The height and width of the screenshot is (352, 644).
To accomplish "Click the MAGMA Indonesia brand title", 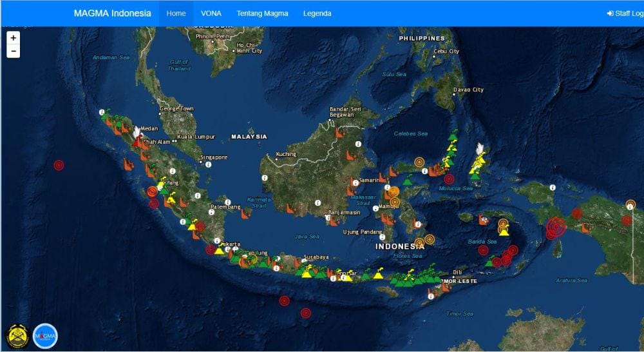I will (113, 13).
